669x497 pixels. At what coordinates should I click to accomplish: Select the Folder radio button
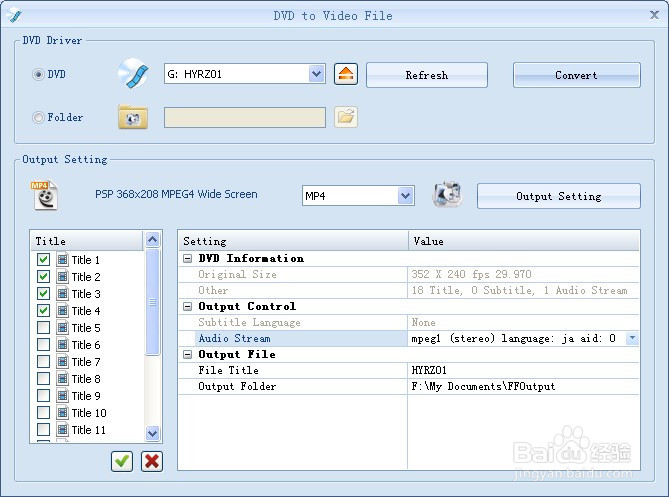point(38,117)
